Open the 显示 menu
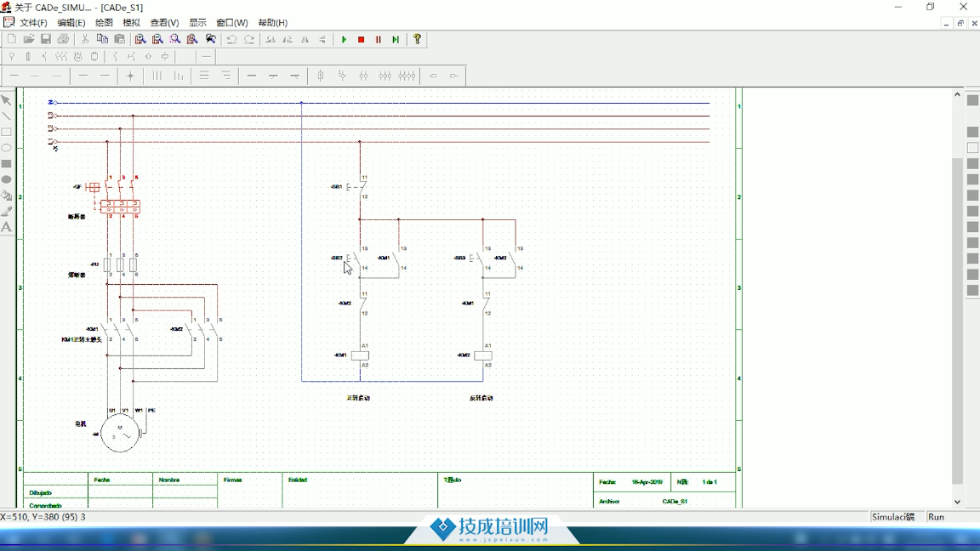 [x=197, y=22]
